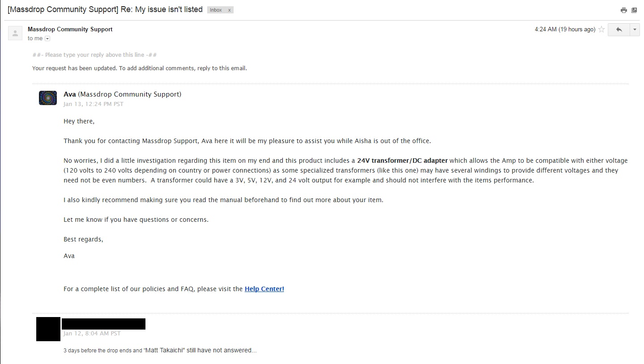Click the redacted black avatar
Viewport: 644px width, 364px height.
click(48, 329)
